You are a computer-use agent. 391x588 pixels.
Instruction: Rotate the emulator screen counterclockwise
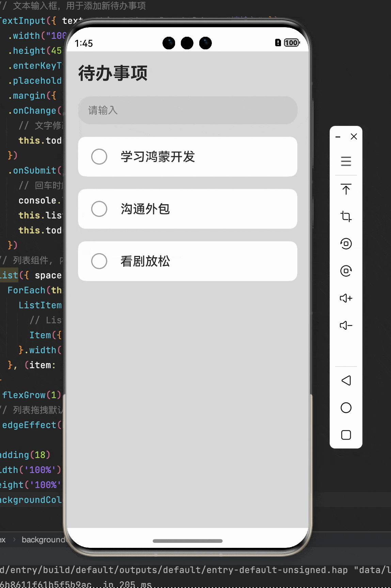[x=346, y=244]
